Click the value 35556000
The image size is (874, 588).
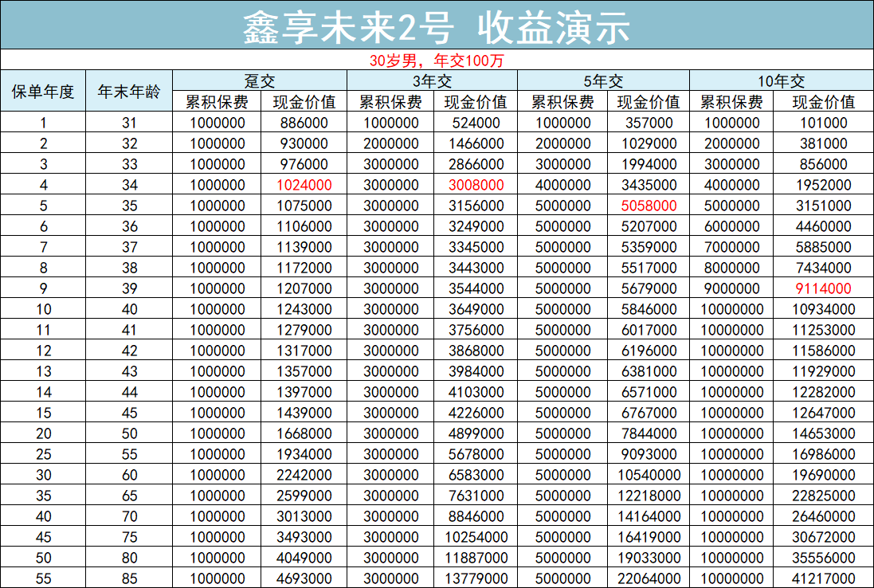823,558
